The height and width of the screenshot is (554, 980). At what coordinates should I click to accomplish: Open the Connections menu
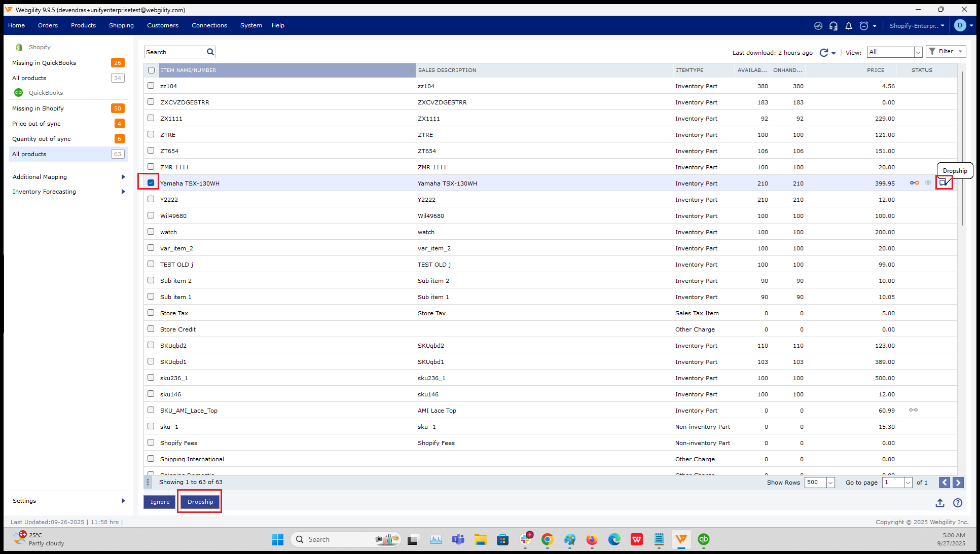click(x=209, y=25)
